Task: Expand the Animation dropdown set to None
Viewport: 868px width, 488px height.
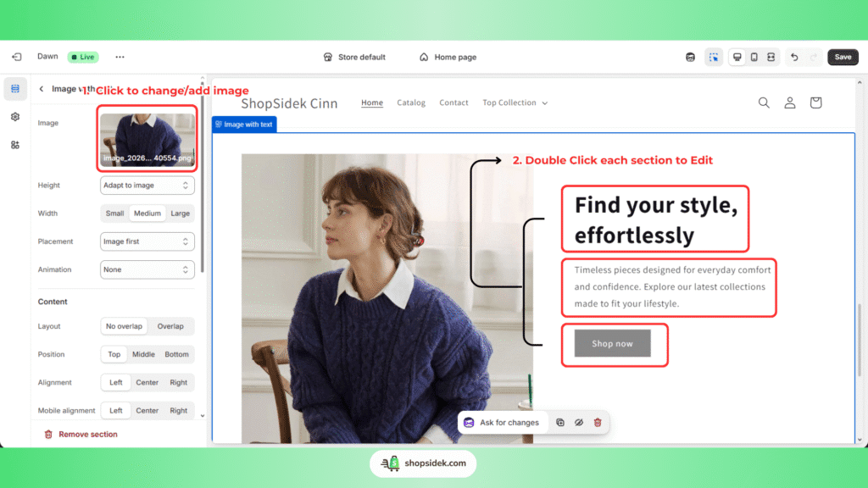Action: tap(147, 269)
